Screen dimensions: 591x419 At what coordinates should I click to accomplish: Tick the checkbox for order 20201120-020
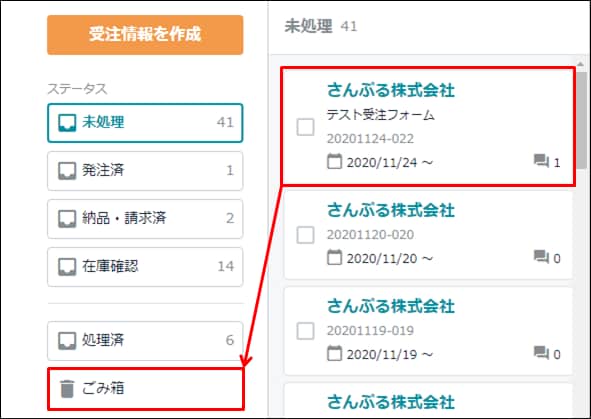tap(305, 235)
